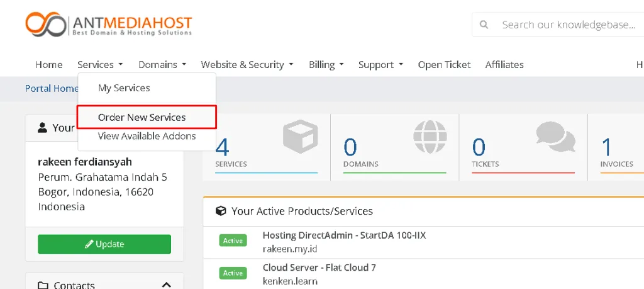Open the Domains dropdown menu
This screenshot has height=289, width=644.
[162, 65]
